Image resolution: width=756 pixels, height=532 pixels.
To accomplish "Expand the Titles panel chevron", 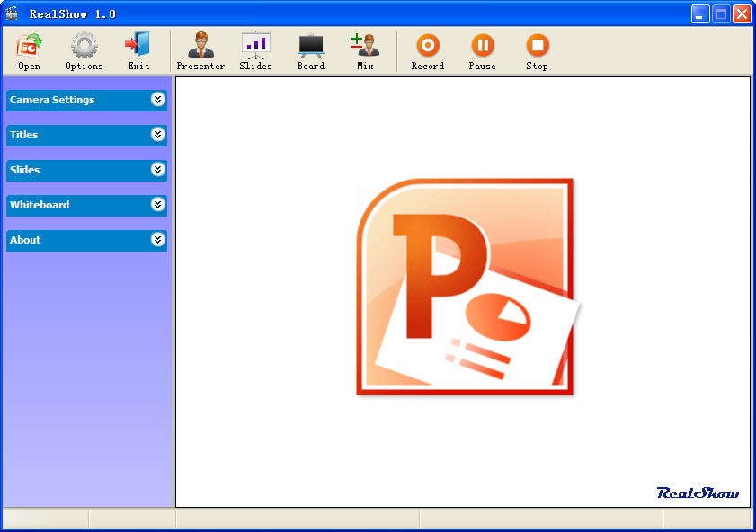I will [158, 135].
